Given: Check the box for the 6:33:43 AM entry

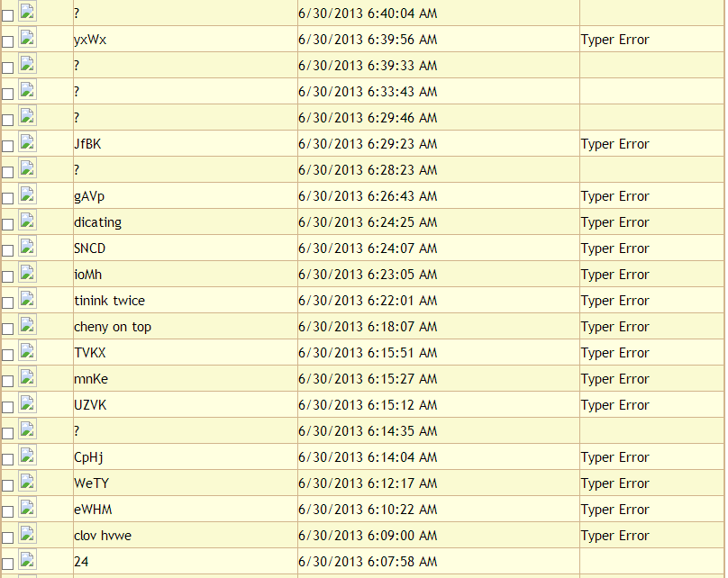Looking at the screenshot, I should [x=8, y=94].
